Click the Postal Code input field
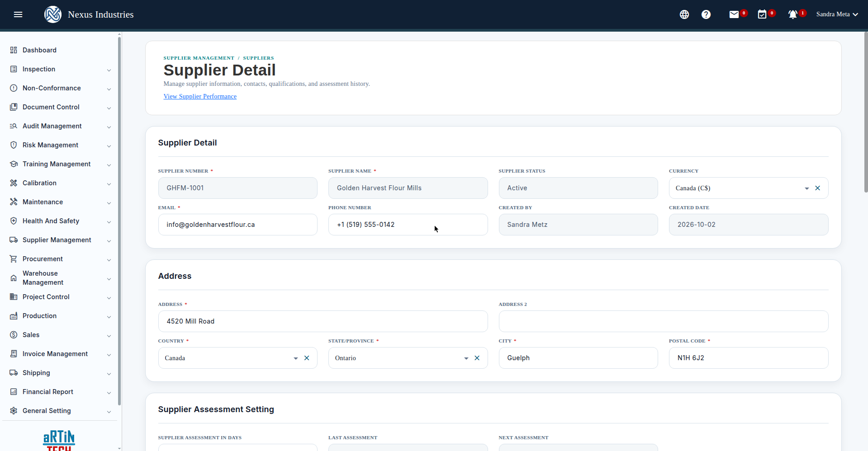 point(749,358)
